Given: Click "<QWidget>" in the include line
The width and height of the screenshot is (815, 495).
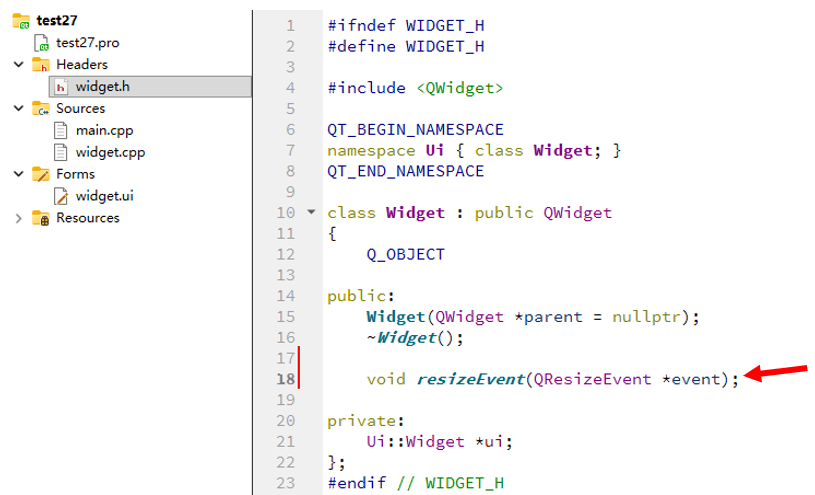Looking at the screenshot, I should click(460, 88).
